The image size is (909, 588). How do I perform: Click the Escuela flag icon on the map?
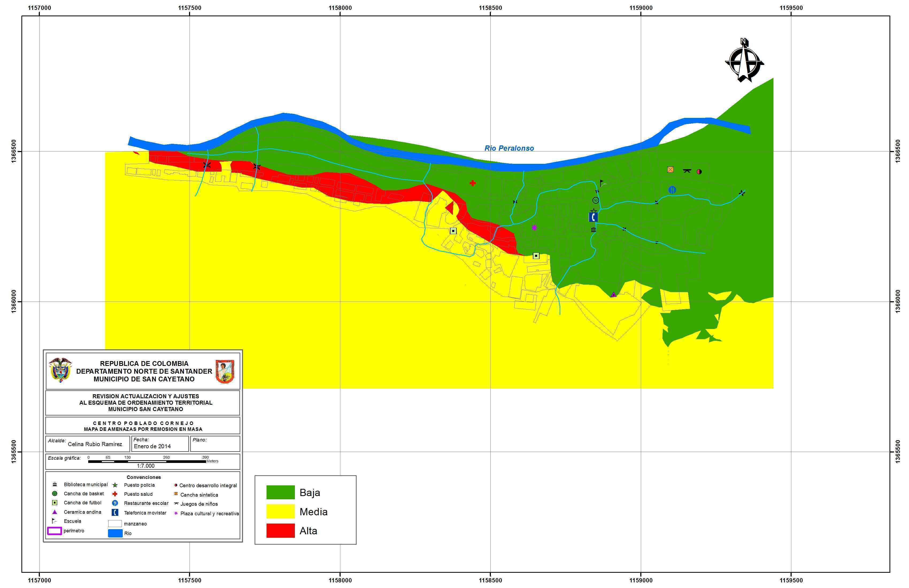pyautogui.click(x=602, y=183)
